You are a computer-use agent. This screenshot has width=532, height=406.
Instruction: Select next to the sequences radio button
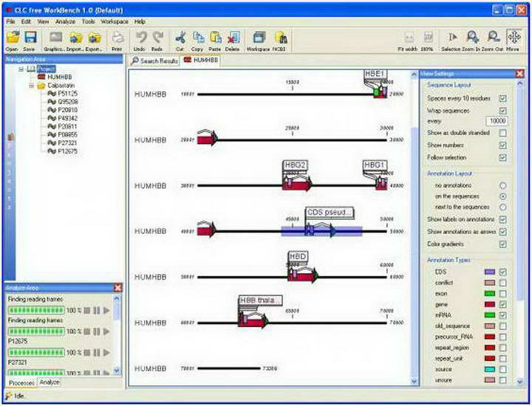click(503, 207)
